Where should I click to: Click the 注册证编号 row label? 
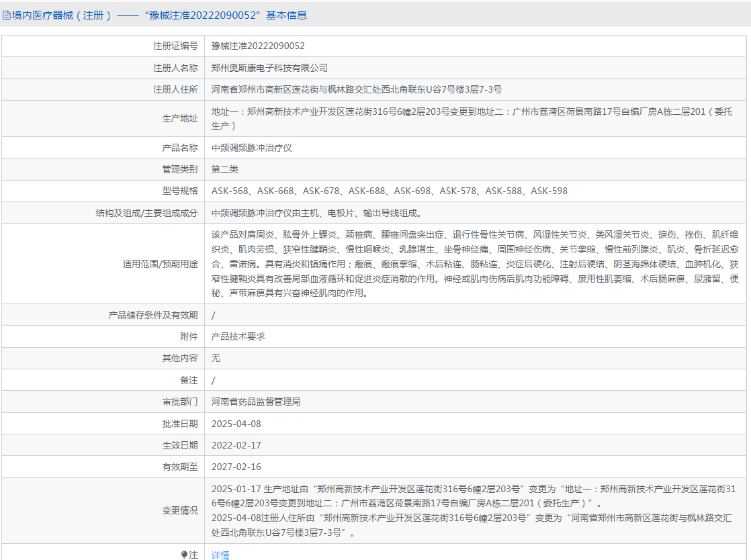[175, 46]
